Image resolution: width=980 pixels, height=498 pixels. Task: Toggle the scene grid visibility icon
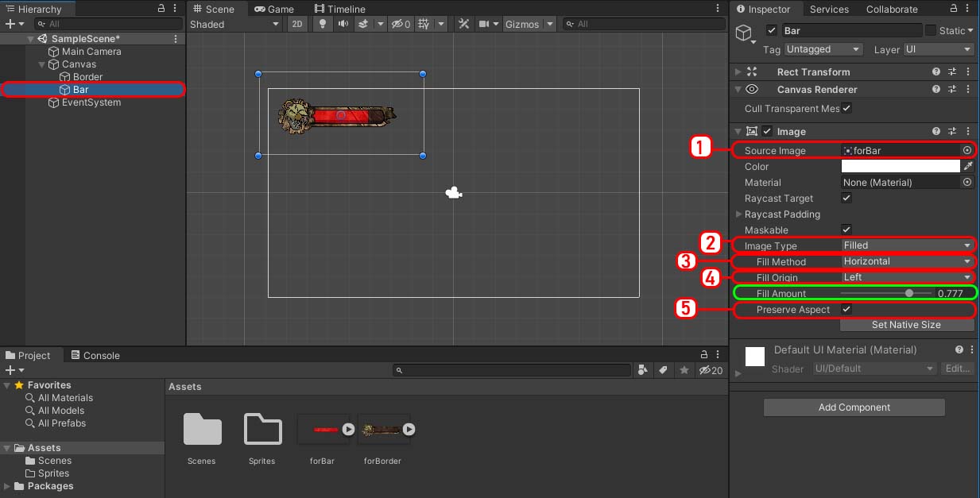424,24
